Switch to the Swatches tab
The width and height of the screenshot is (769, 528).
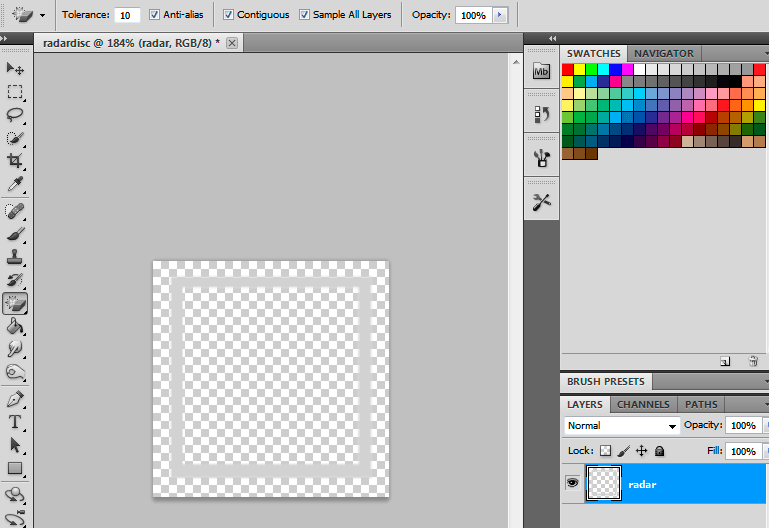tap(593, 53)
